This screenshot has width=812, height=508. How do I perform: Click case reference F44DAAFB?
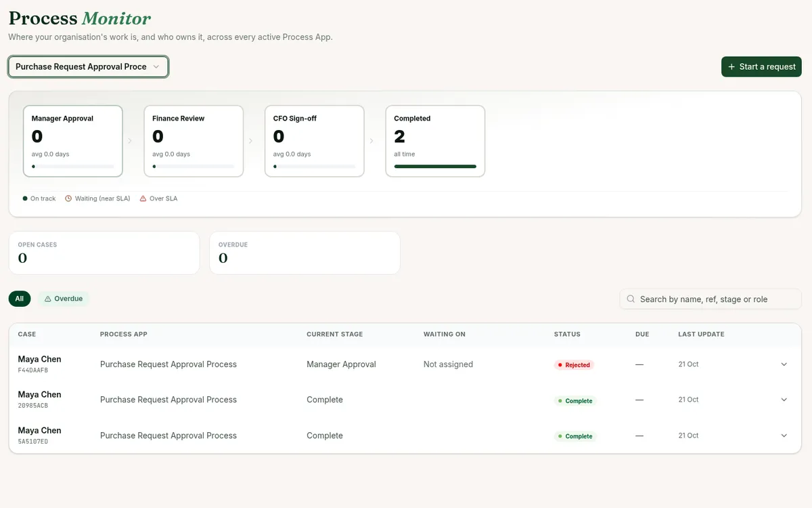pos(33,371)
